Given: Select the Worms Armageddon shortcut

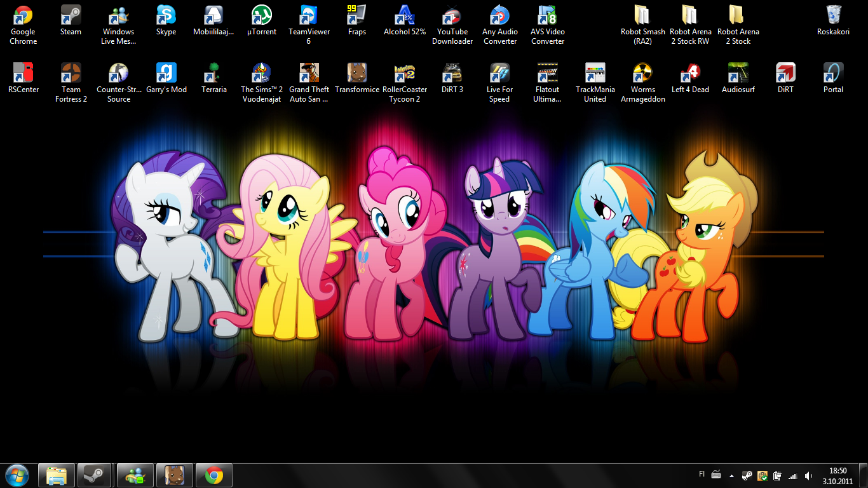Looking at the screenshot, I should coord(643,83).
